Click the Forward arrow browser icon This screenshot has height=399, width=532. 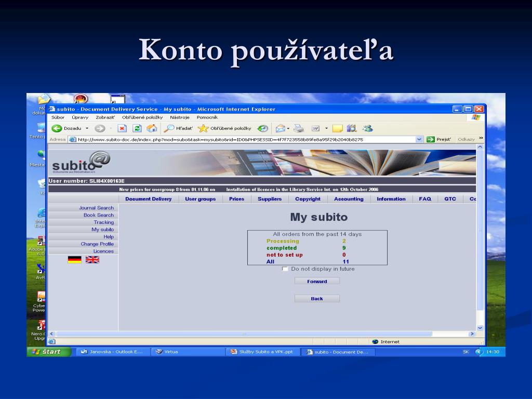[x=100, y=128]
